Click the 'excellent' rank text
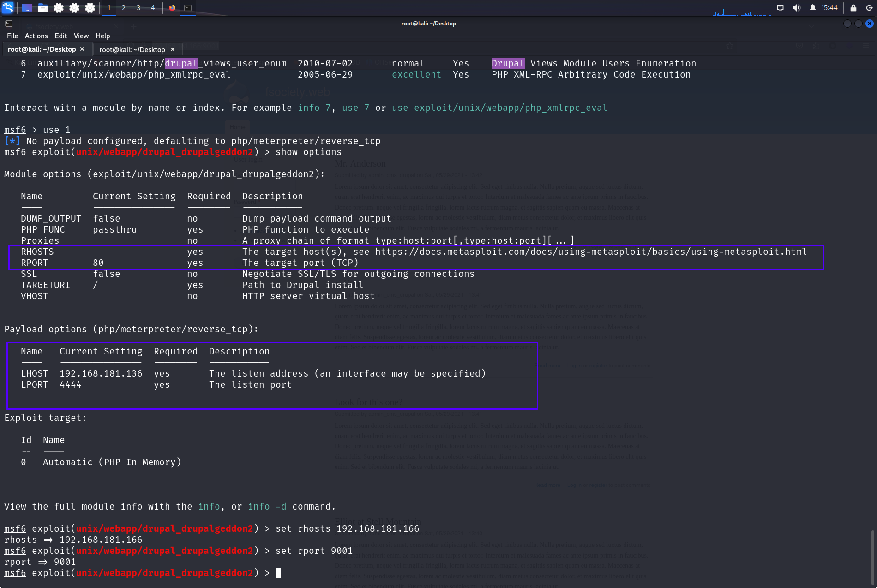 (416, 74)
